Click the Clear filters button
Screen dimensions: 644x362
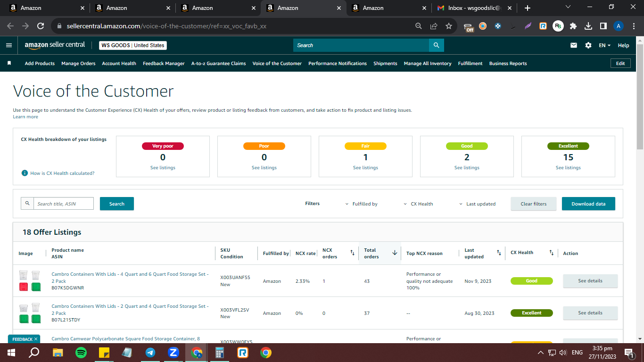534,204
